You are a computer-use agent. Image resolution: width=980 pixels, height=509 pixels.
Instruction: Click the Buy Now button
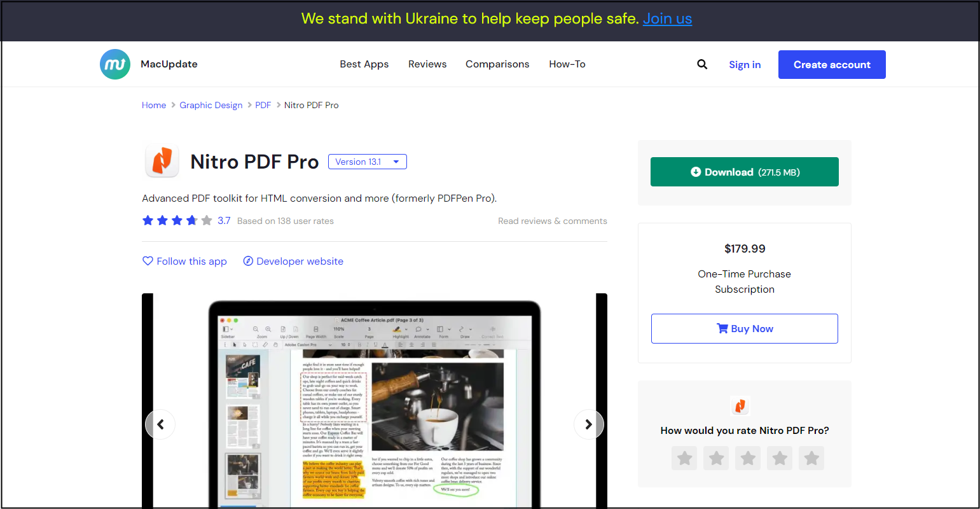point(745,328)
